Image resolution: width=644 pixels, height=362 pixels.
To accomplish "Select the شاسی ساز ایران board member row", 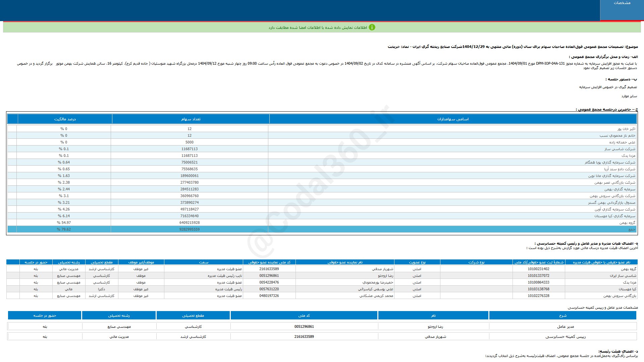I will point(623,276).
